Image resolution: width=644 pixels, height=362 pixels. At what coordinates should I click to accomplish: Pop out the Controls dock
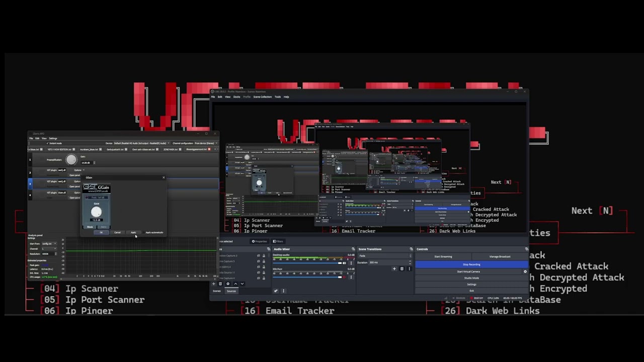point(527,249)
